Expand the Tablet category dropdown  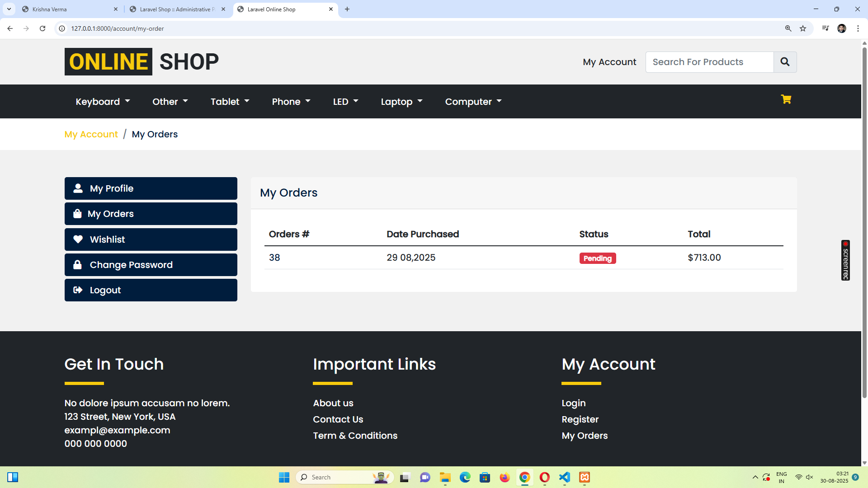click(x=230, y=102)
